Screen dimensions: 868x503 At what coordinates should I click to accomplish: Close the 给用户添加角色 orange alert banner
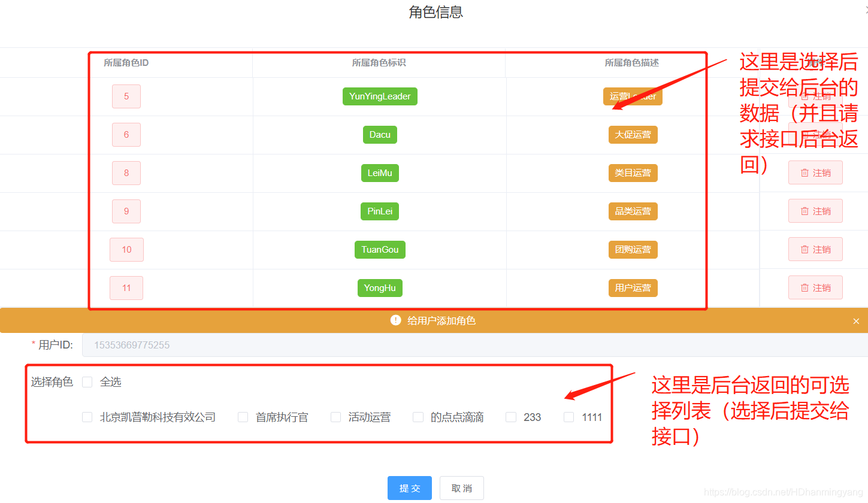[856, 322]
